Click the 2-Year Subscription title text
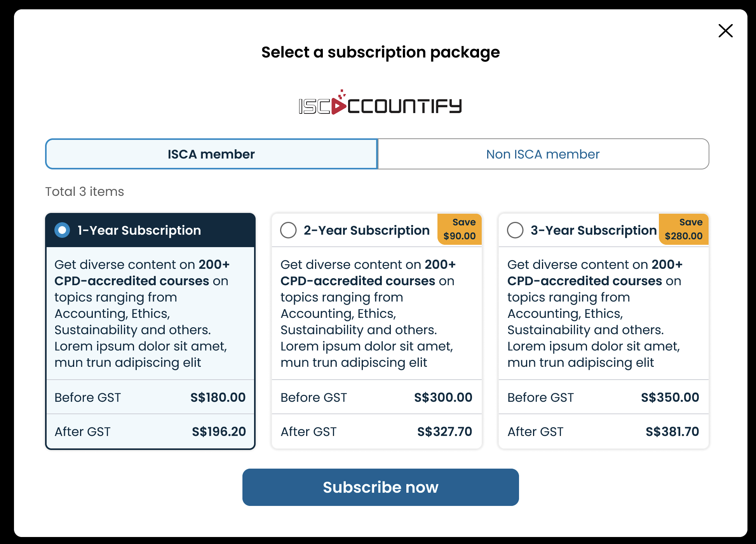 click(366, 230)
